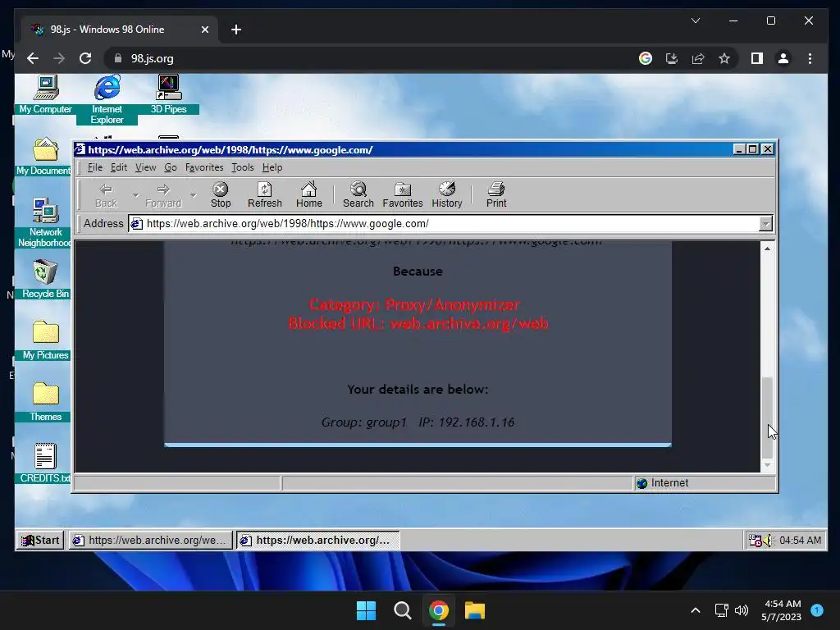Screen dimensions: 840x630
Task: Click the Blocked URL red text
Action: click(418, 323)
